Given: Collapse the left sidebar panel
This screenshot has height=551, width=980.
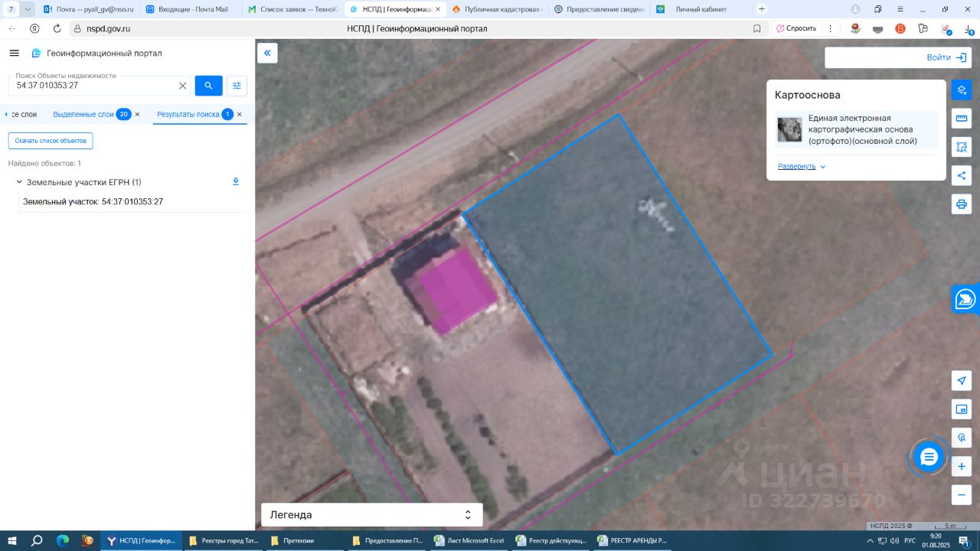Looking at the screenshot, I should coord(267,53).
